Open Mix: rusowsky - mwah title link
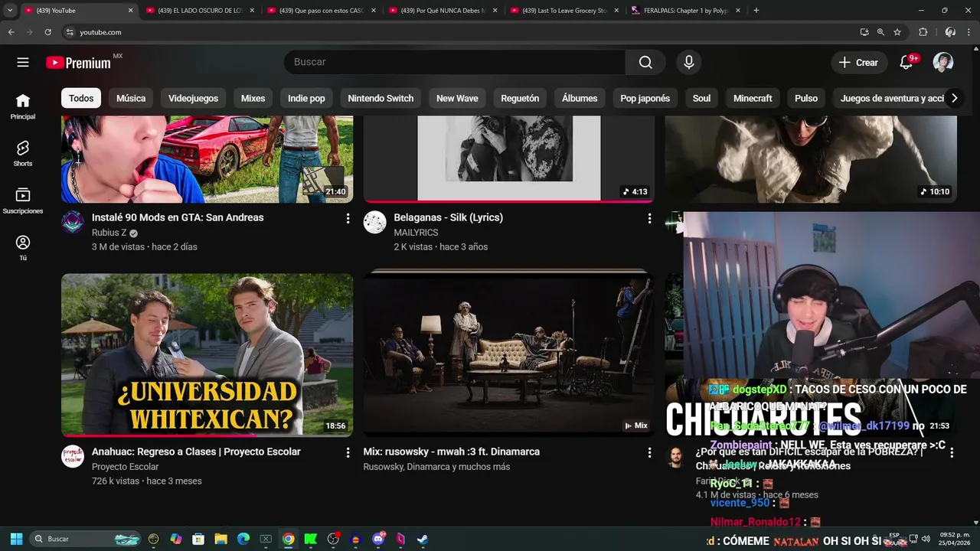The height and width of the screenshot is (551, 980). tap(451, 452)
